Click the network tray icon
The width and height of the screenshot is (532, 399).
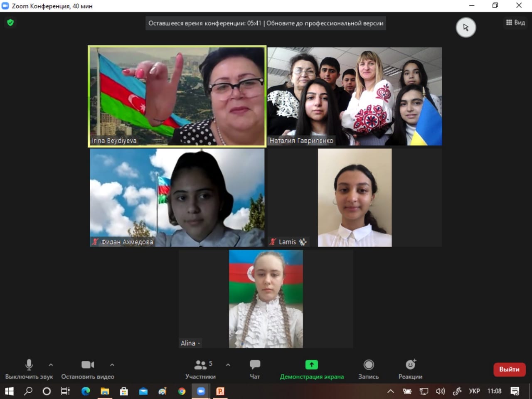424,391
